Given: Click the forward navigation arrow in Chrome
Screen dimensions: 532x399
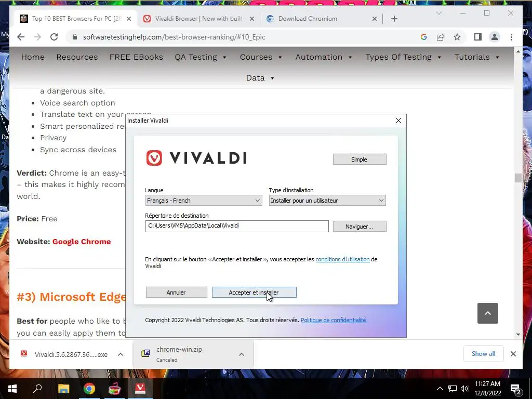Looking at the screenshot, I should pyautogui.click(x=37, y=37).
